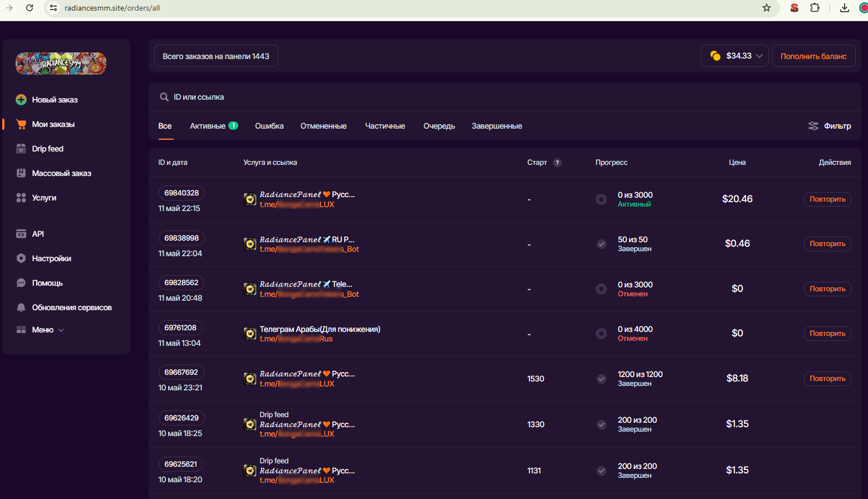Click the RadianceSMM logo banner
Viewport: 868px width, 499px height.
point(61,63)
